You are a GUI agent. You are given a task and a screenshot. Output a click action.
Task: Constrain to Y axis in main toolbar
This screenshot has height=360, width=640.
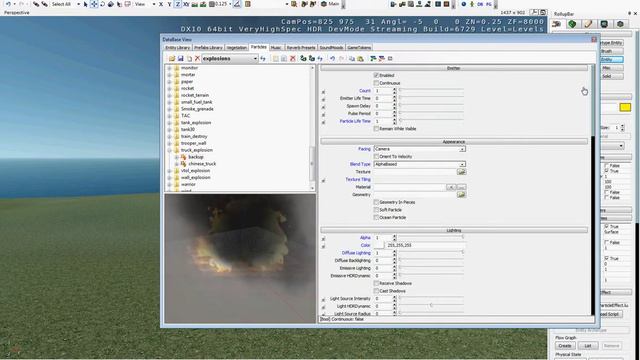tap(169, 4)
